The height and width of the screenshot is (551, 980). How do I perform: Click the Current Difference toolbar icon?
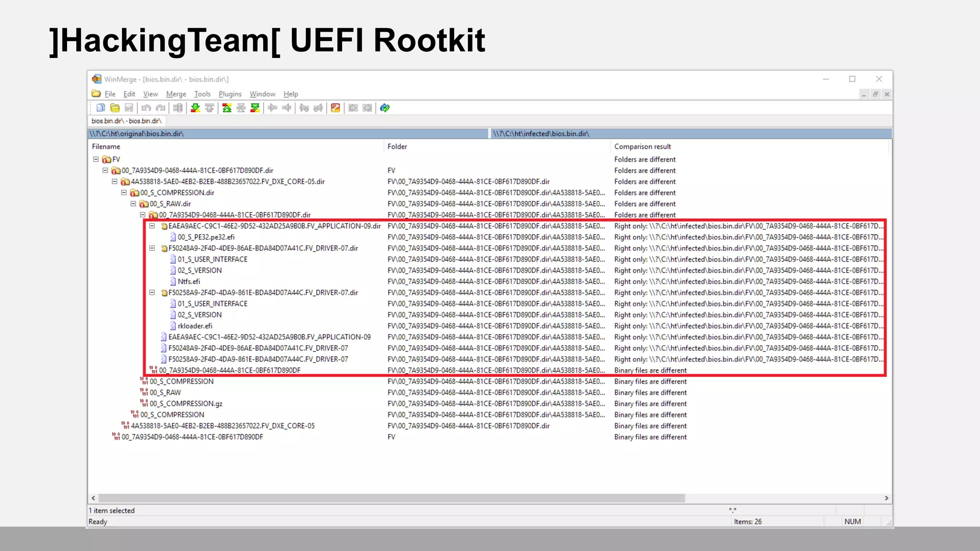[x=241, y=108]
